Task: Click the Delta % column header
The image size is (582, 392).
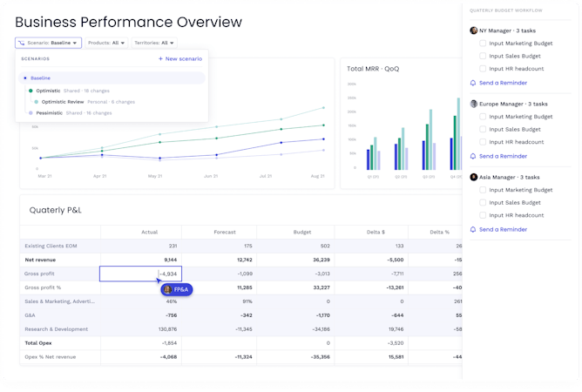Action: (439, 232)
